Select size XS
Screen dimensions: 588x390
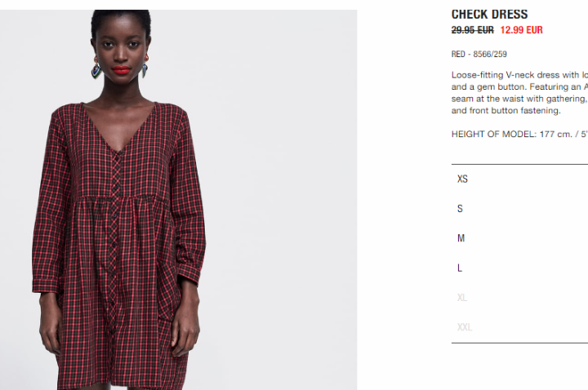tap(519, 179)
